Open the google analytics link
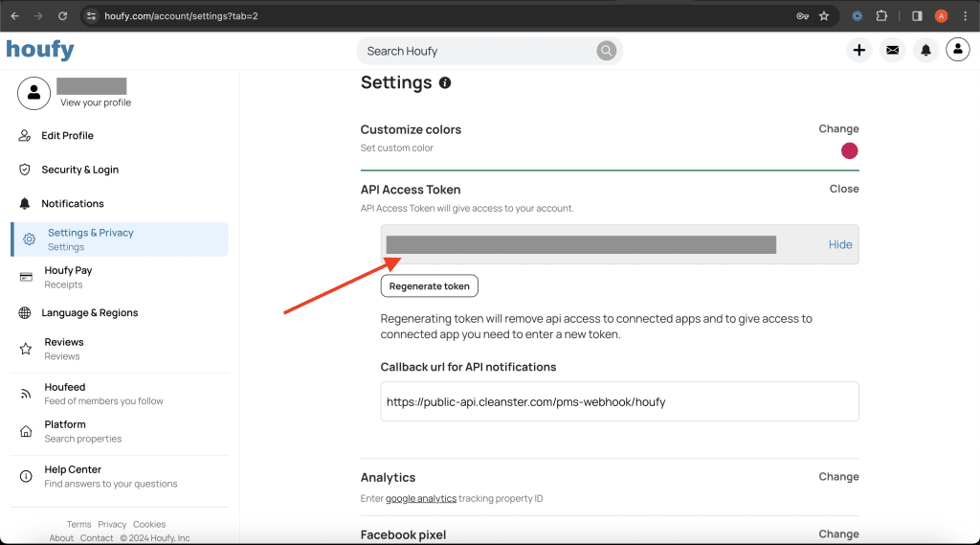 [421, 499]
